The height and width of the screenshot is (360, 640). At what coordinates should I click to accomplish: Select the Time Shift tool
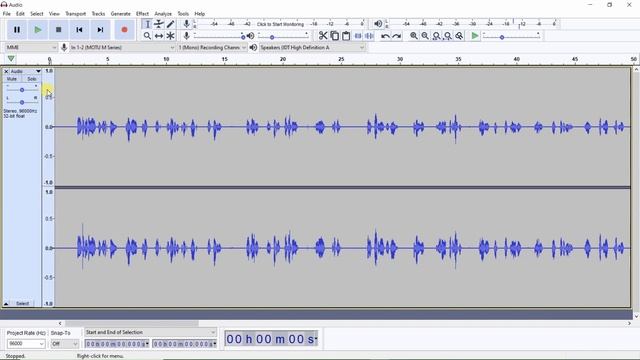(159, 36)
